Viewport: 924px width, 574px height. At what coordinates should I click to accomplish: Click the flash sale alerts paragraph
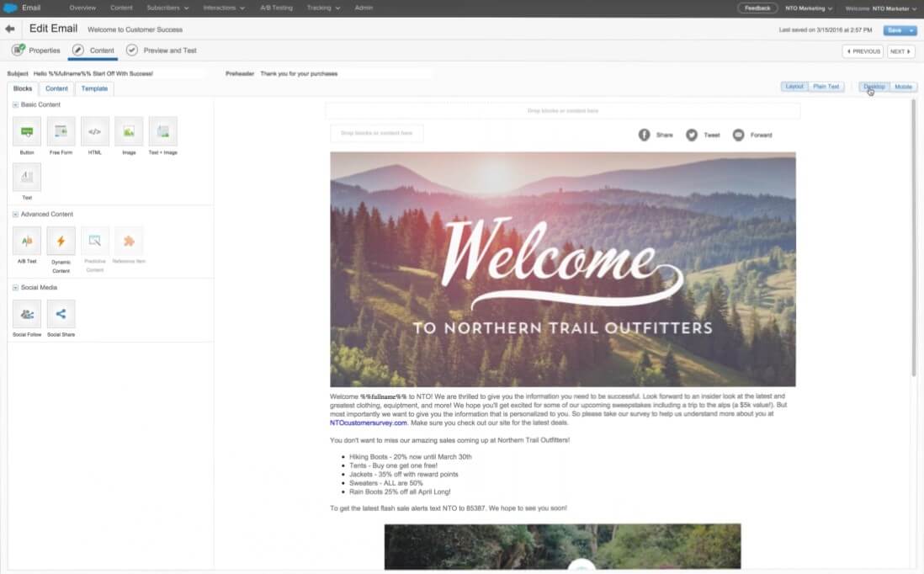(449, 508)
